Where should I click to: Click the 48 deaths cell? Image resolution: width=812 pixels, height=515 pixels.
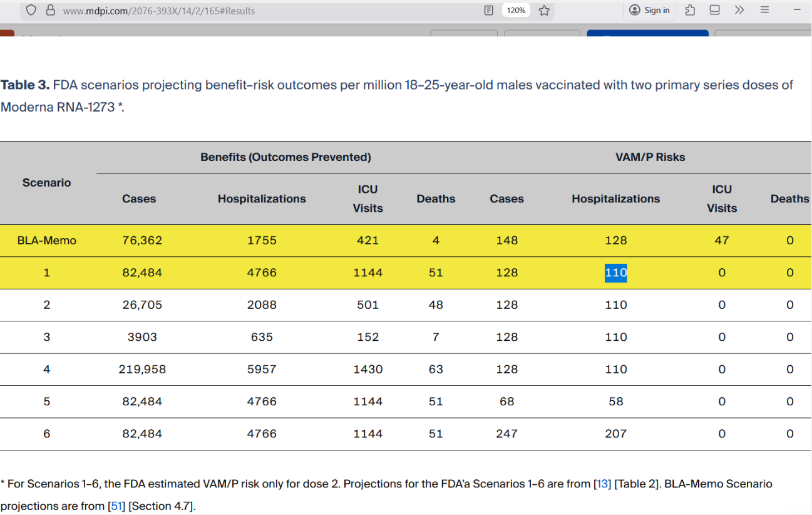pyautogui.click(x=436, y=305)
